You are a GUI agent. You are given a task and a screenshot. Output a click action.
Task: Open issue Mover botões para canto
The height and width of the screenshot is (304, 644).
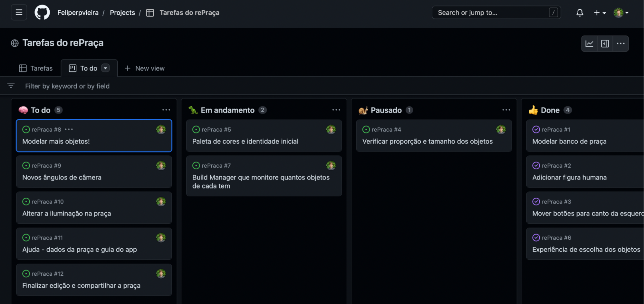pos(588,213)
